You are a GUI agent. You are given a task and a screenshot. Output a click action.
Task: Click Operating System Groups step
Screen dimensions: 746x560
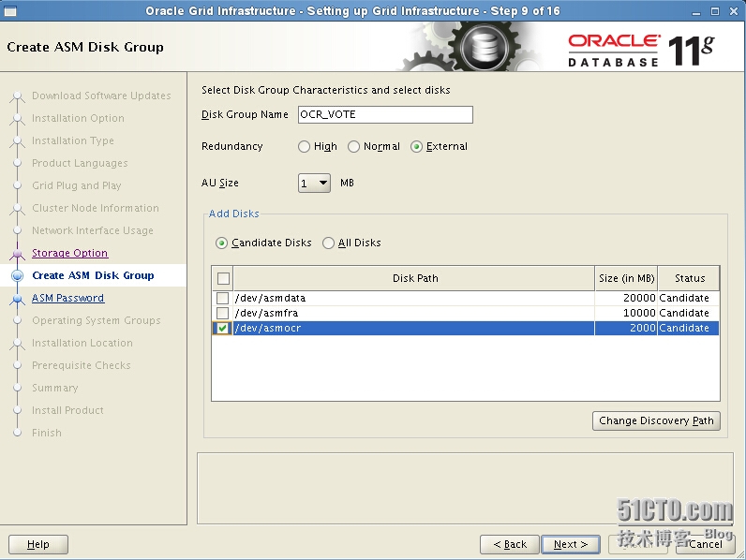[x=97, y=320]
